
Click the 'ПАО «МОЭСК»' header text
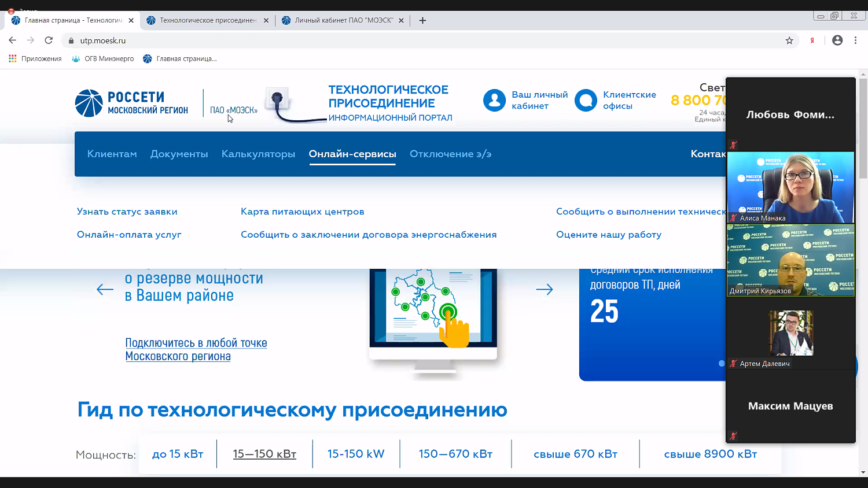234,110
